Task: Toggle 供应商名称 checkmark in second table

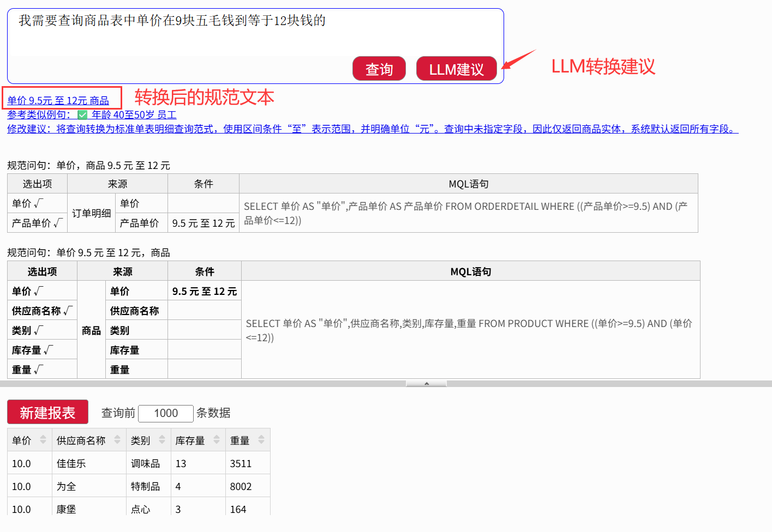Action: tap(68, 311)
